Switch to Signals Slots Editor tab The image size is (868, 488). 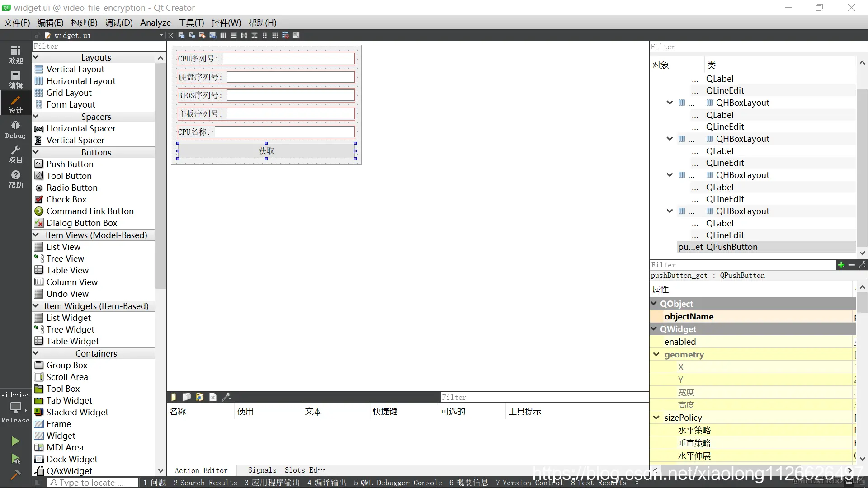286,470
